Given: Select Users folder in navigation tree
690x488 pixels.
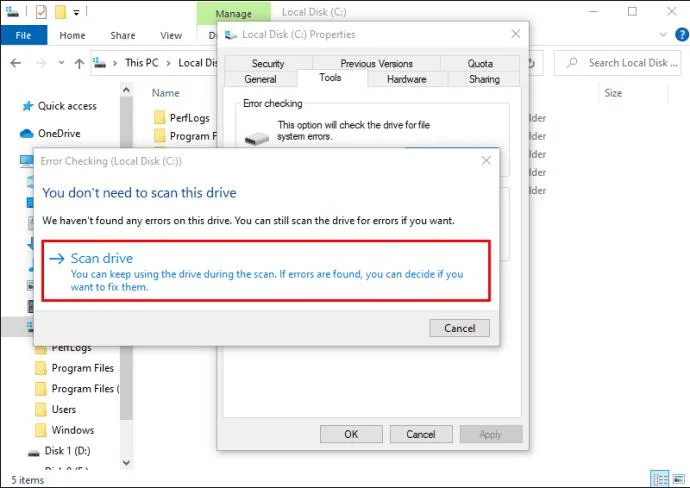Looking at the screenshot, I should (64, 409).
